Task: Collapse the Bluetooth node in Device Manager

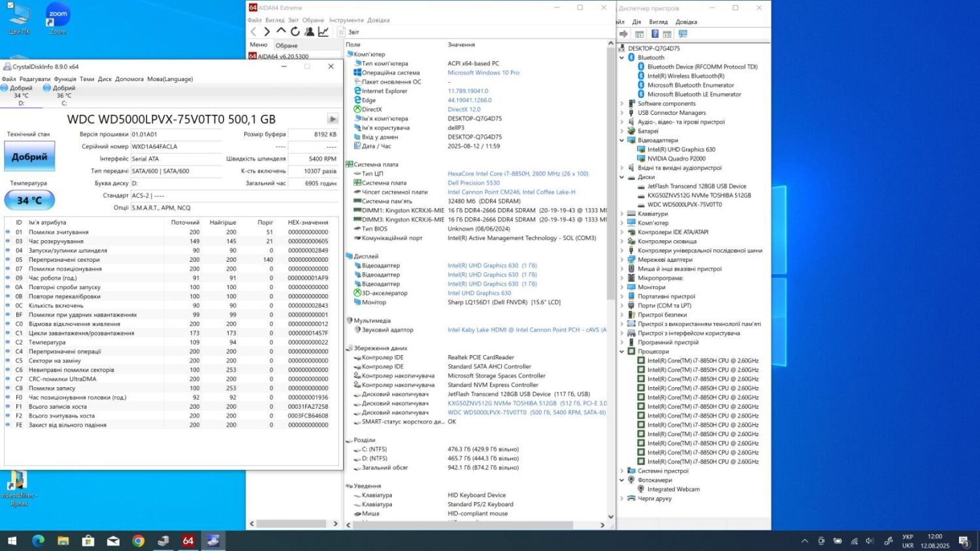Action: (622, 57)
